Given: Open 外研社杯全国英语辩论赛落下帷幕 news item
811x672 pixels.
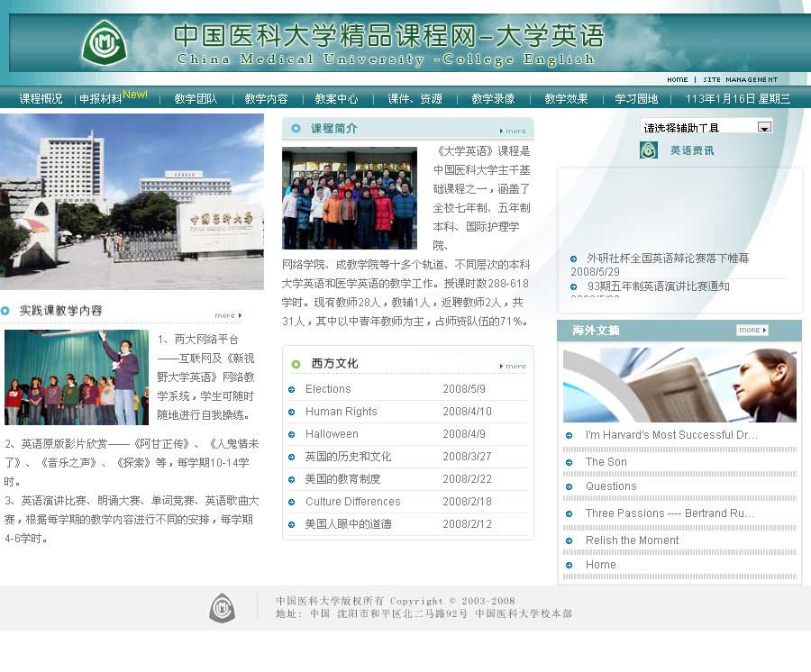Looking at the screenshot, I should (x=668, y=258).
